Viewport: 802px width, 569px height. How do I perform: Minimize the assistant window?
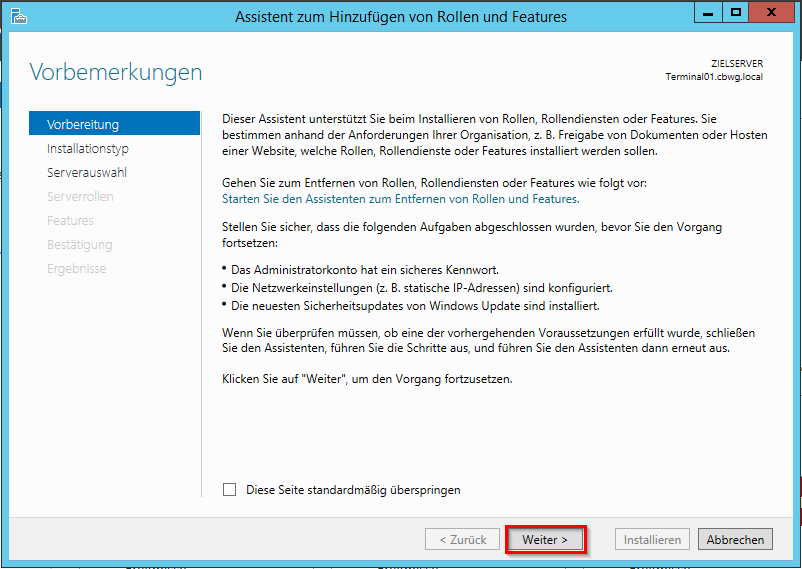click(708, 13)
